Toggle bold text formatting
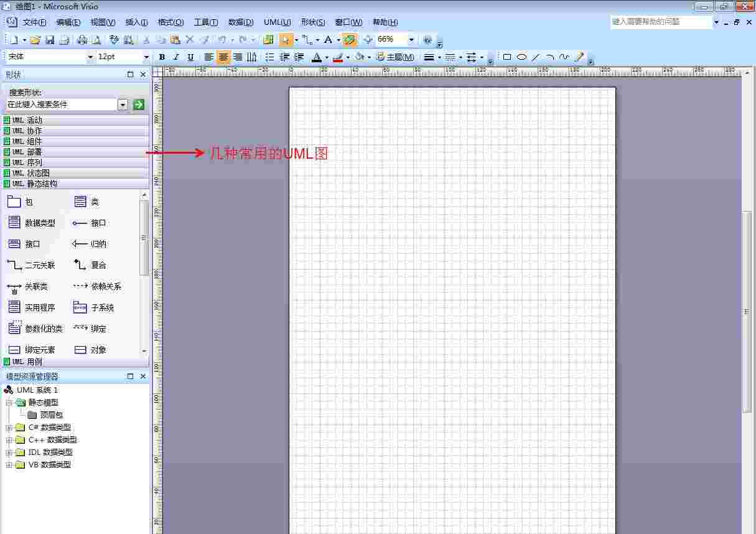 [161, 57]
